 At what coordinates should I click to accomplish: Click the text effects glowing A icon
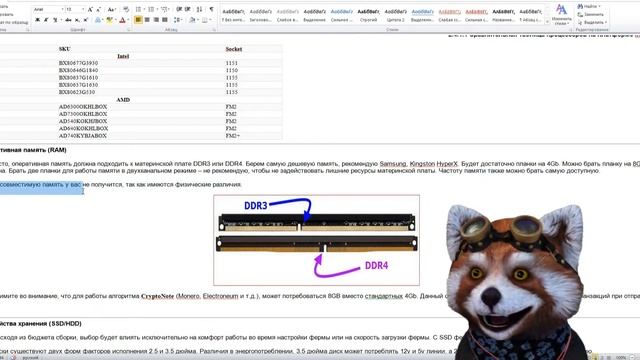tap(98, 20)
